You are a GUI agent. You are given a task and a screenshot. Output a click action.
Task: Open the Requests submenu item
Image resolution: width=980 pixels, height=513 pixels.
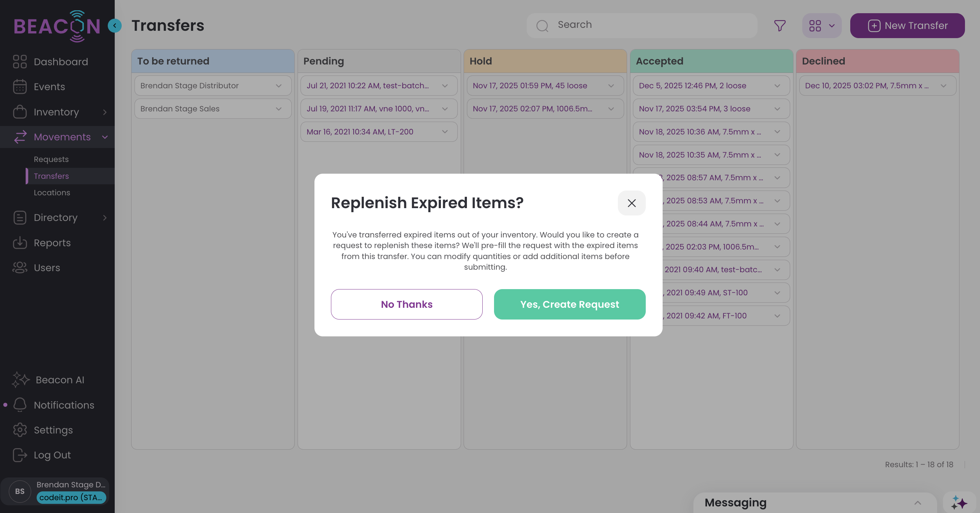coord(51,159)
